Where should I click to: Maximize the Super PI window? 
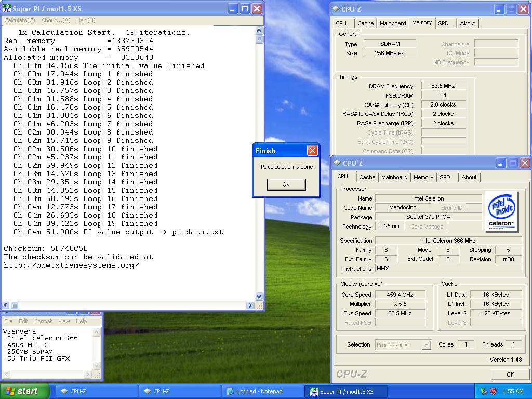(244, 9)
